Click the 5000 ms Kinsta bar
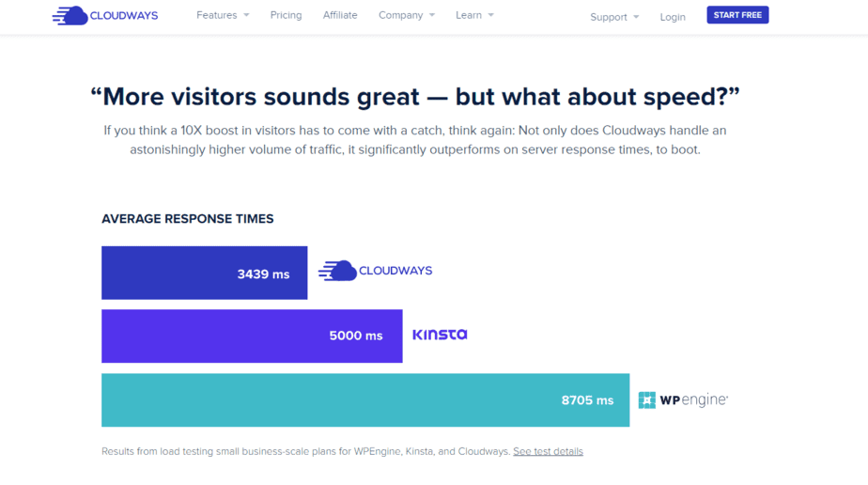This screenshot has width=868, height=485. click(x=252, y=336)
